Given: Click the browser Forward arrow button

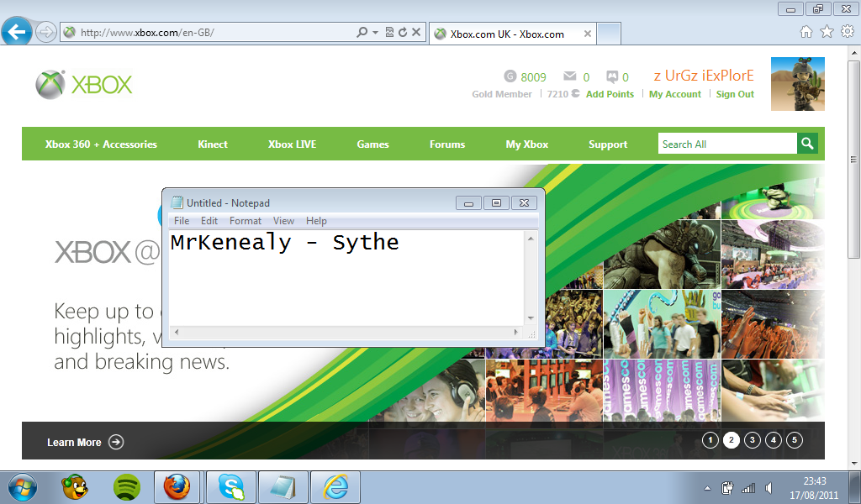Looking at the screenshot, I should [46, 33].
